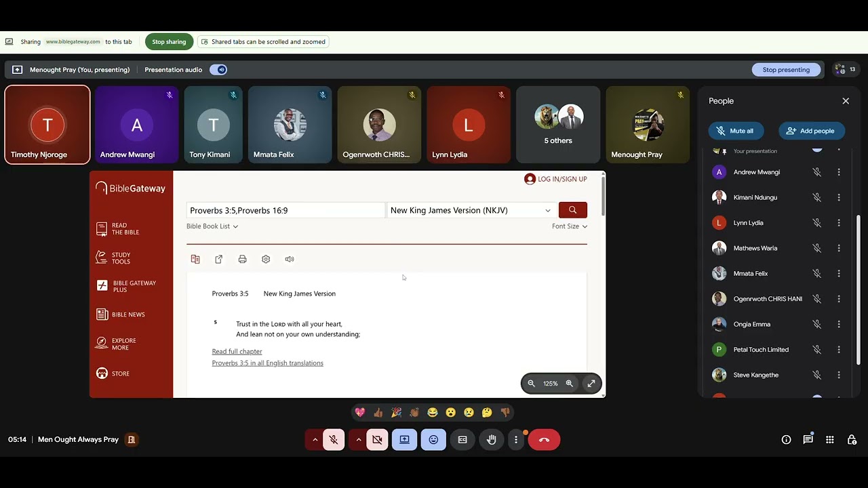Open more actions for Petal Touch Limited

pyautogui.click(x=839, y=350)
